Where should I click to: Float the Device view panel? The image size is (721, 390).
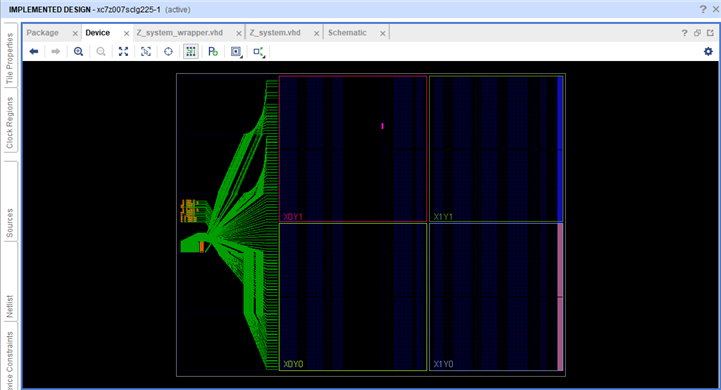(697, 33)
